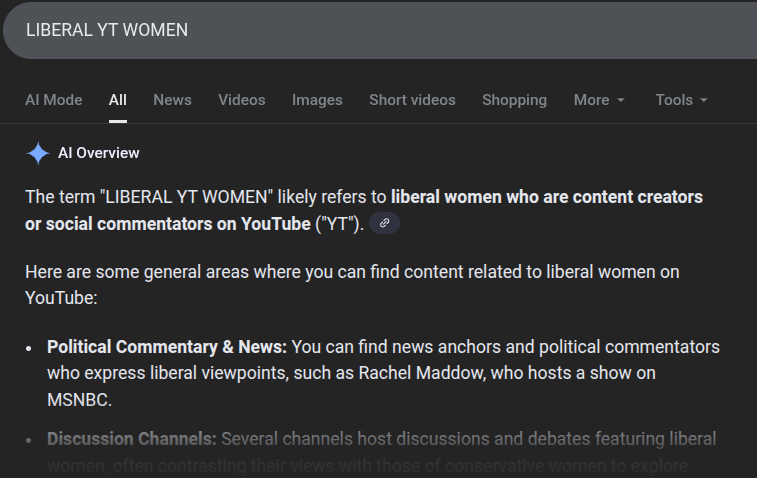Click the caret arrow beside More

[621, 101]
